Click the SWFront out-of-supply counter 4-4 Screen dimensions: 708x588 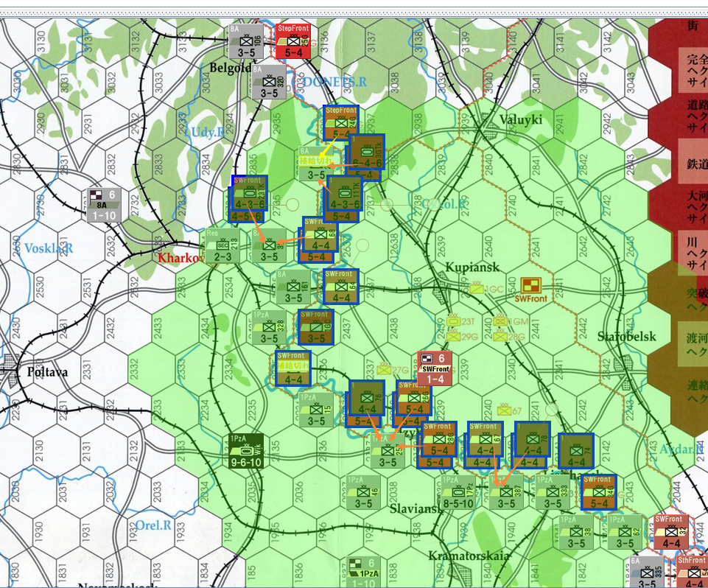click(x=293, y=369)
